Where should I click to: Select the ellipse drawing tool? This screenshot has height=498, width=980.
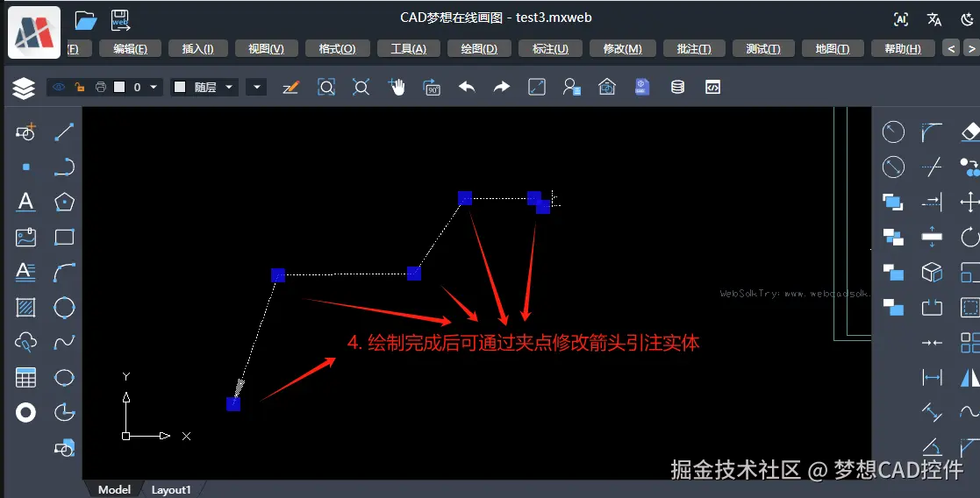point(64,377)
